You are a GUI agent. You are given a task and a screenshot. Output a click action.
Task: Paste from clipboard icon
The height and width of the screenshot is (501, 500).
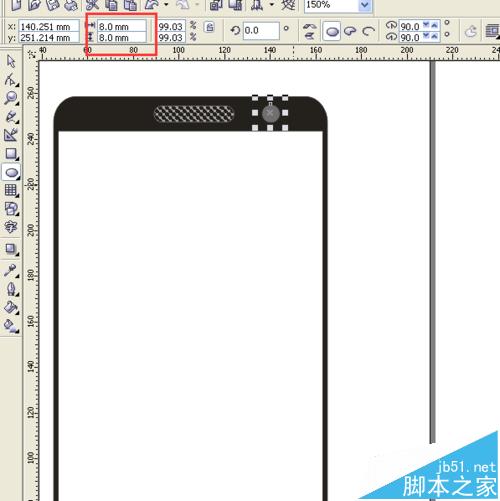point(130,5)
